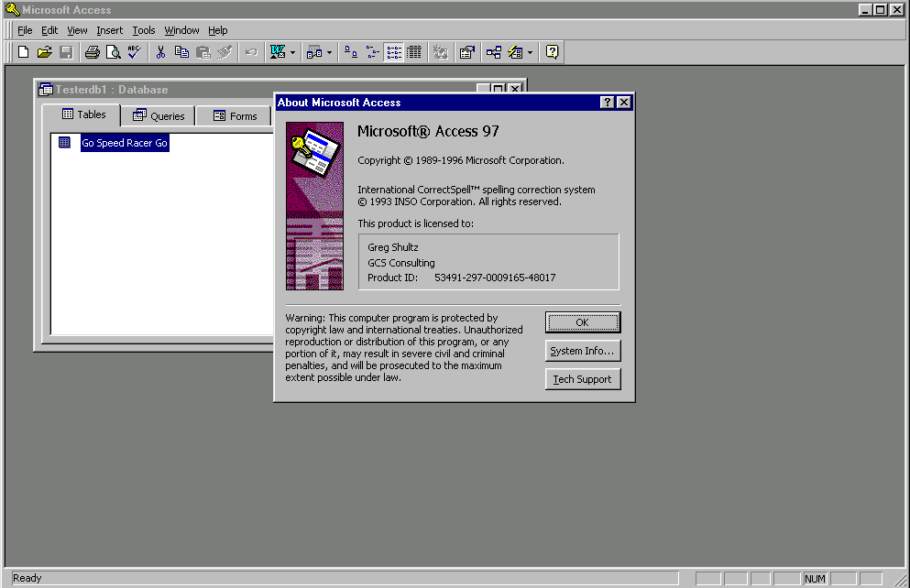Open the Relationships toolbar icon
The width and height of the screenshot is (910, 588).
tap(494, 52)
